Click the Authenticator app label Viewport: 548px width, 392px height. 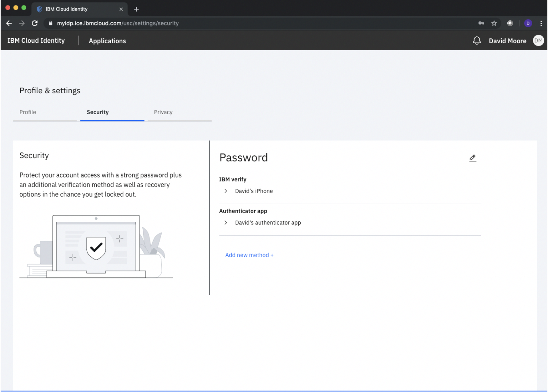pos(243,211)
